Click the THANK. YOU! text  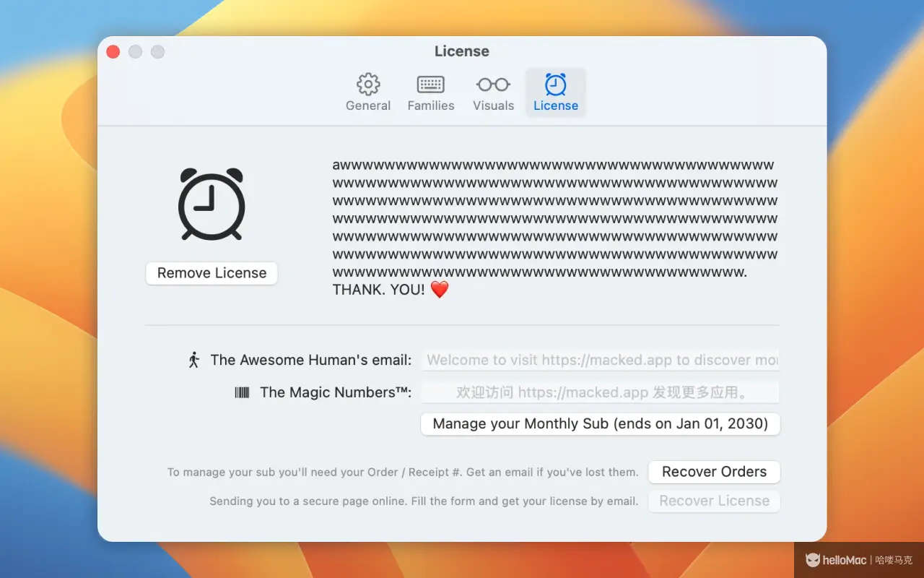point(378,290)
